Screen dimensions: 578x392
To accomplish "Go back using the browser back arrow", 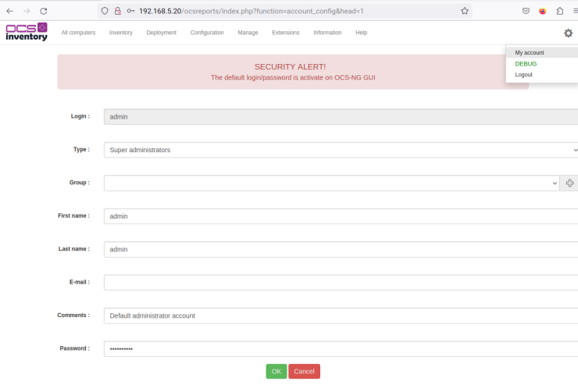I will point(9,11).
